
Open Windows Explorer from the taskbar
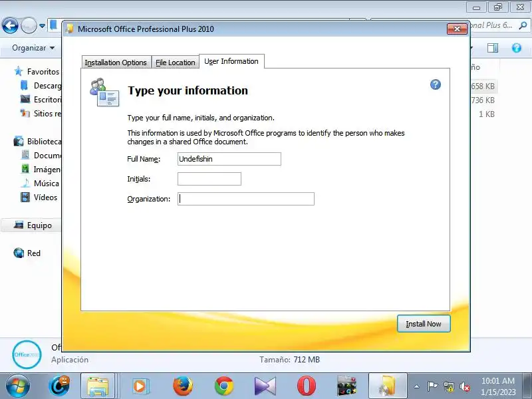click(98, 386)
